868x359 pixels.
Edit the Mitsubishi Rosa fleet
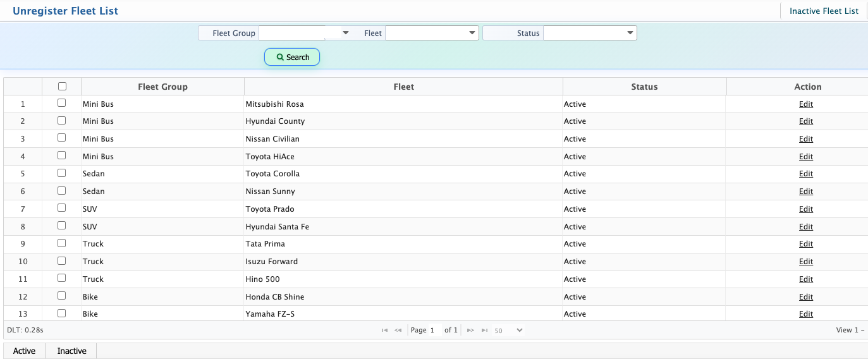point(806,104)
